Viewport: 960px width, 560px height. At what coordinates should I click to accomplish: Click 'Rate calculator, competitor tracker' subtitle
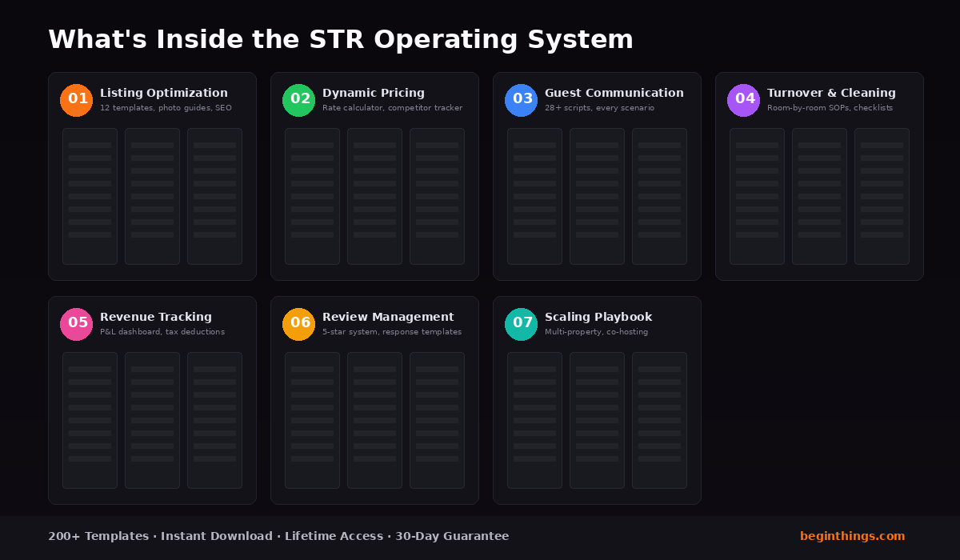(392, 108)
